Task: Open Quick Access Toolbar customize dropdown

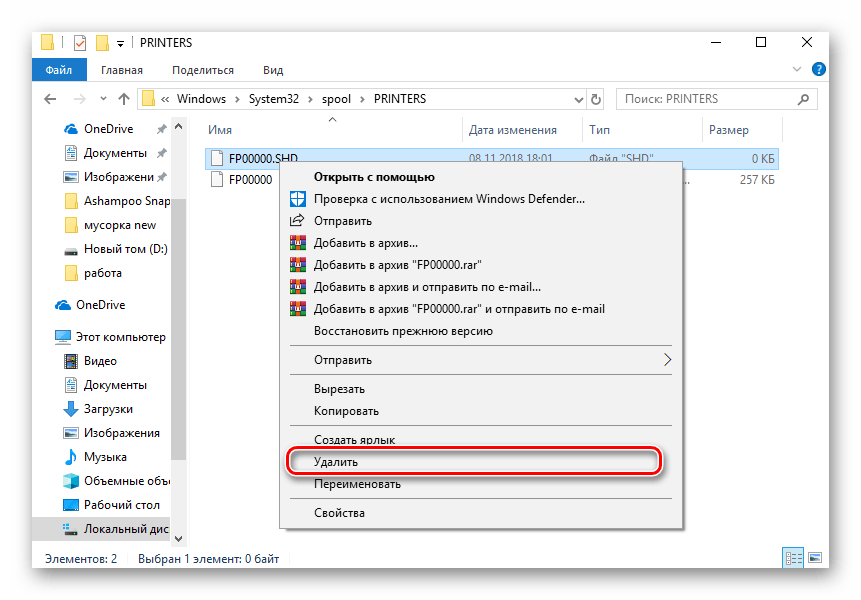Action: coord(120,43)
